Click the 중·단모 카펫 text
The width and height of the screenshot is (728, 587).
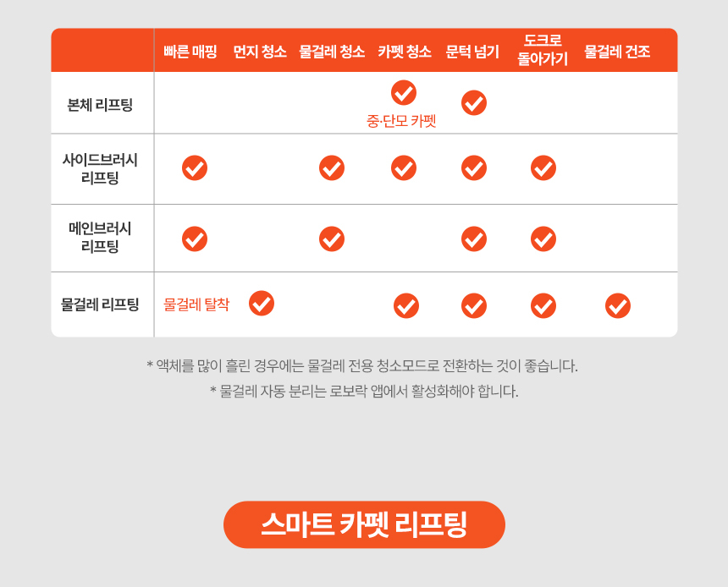(401, 121)
